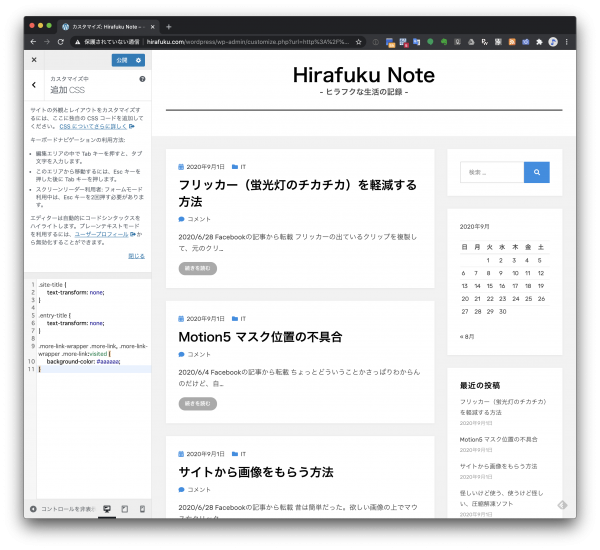Click the 公開 publish button
Image resolution: width=600 pixels, height=550 pixels.
pyautogui.click(x=122, y=60)
